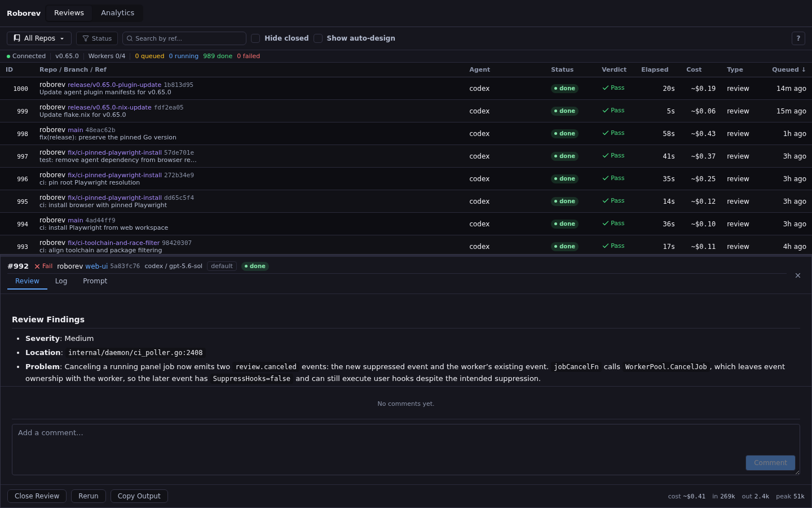
Task: Sort by the Queued column header
Action: [789, 69]
